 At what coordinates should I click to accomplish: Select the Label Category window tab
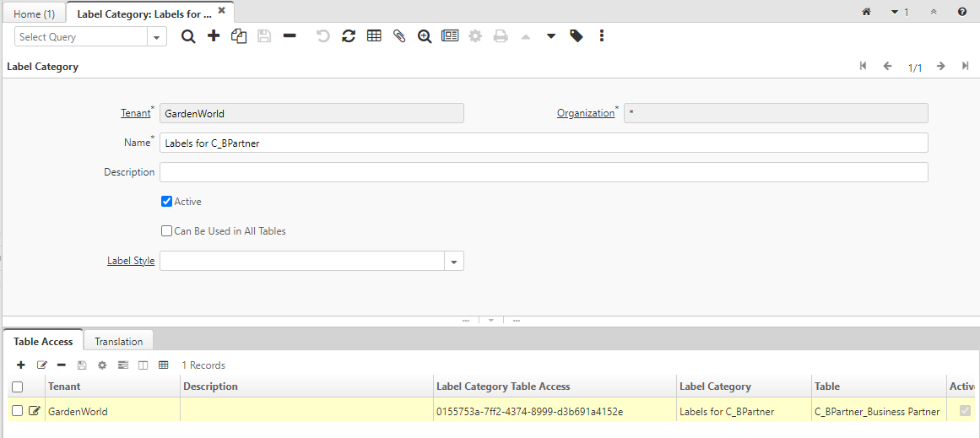pyautogui.click(x=143, y=14)
